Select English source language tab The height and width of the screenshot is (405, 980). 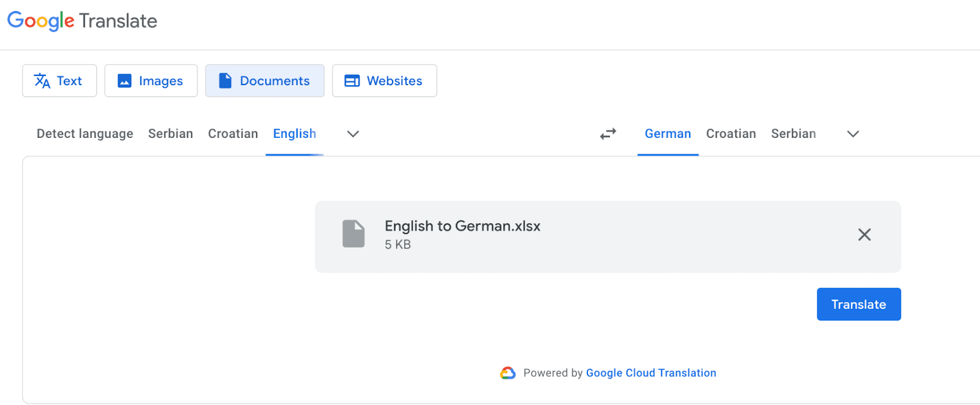[x=295, y=134]
